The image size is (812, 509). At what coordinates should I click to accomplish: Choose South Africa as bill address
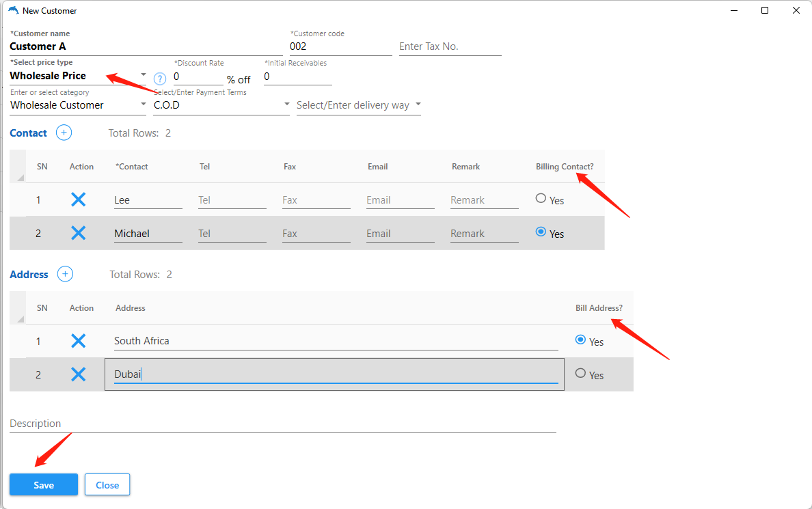pyautogui.click(x=580, y=340)
